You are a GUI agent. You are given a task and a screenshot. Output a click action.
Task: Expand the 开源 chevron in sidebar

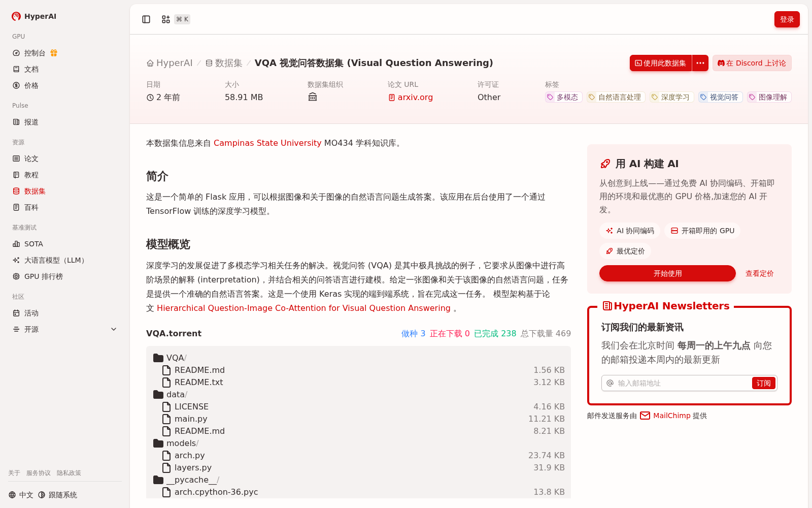click(x=114, y=329)
